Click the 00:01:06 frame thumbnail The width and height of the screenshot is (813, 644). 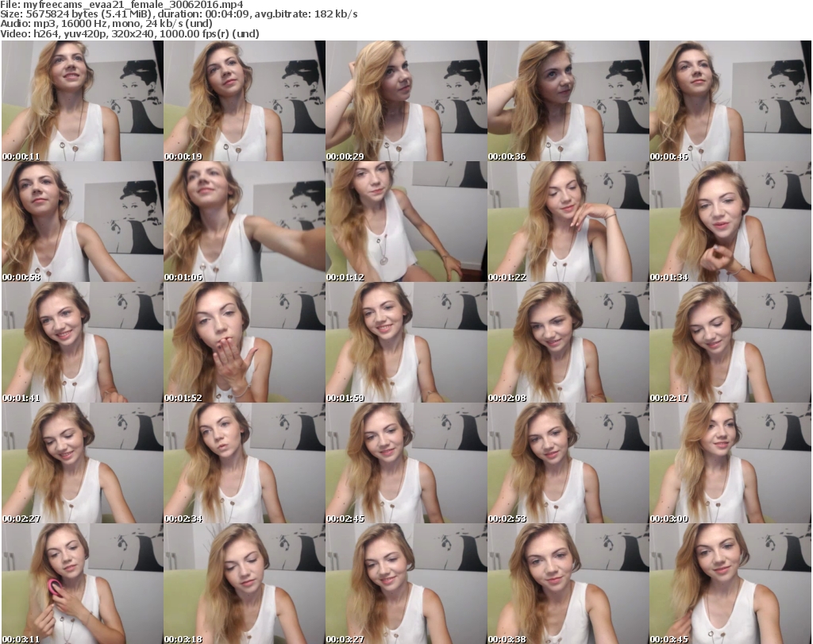(x=244, y=222)
